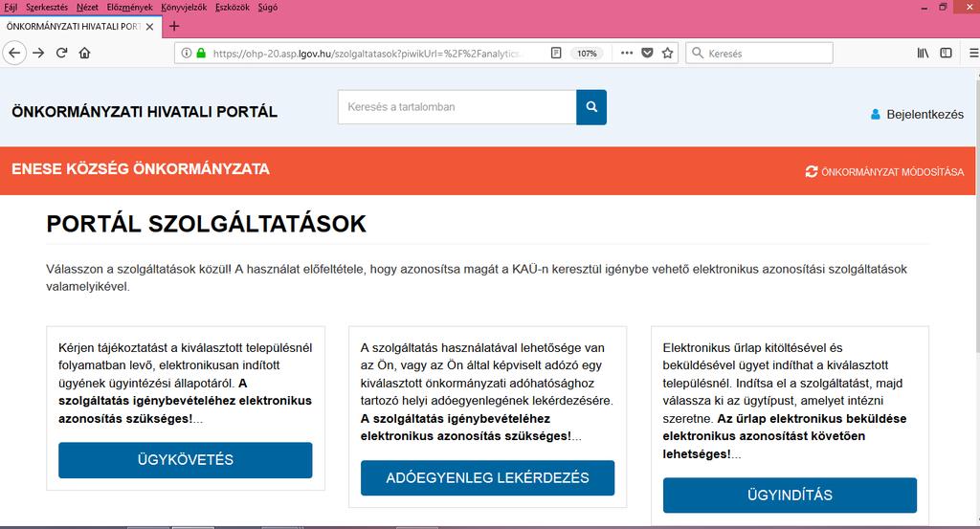The image size is (980, 529).
Task: Click the ÜGYKÖVETÉS button
Action: 185,460
